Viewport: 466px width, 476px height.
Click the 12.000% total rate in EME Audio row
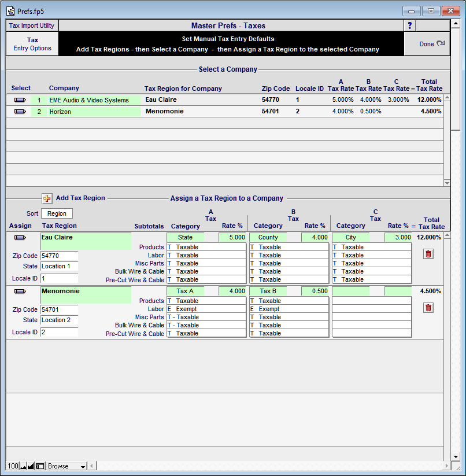coord(430,99)
